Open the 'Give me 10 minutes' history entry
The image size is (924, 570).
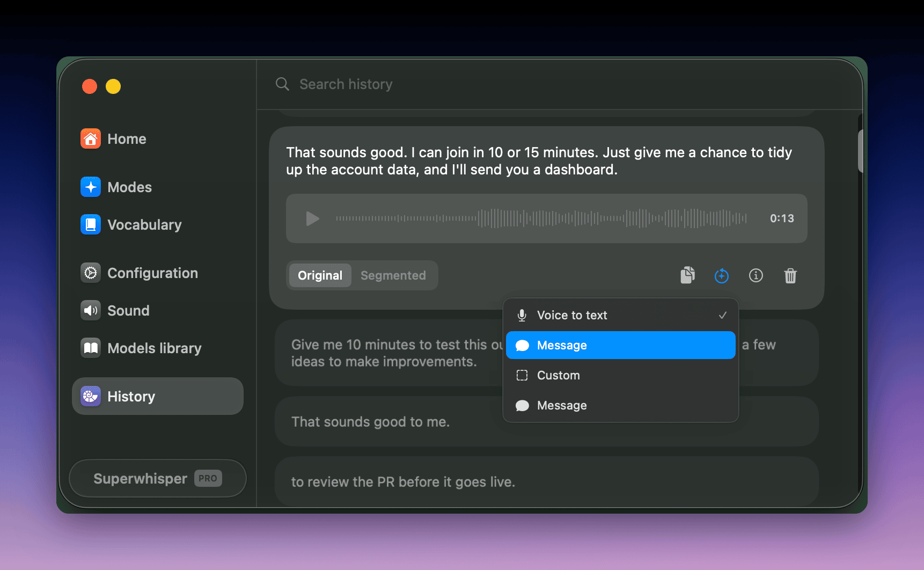click(x=547, y=353)
